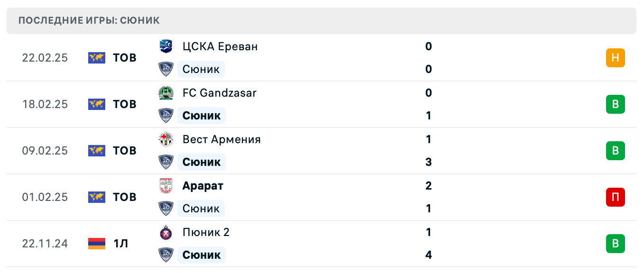Click the Арарат club crest icon
Screen dimensions: 644x273
click(166, 186)
